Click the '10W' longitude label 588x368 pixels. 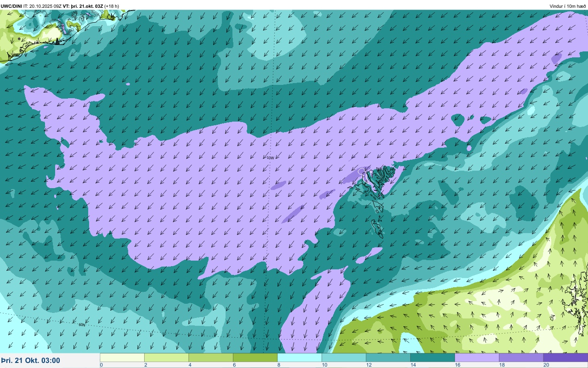pyautogui.click(x=270, y=158)
